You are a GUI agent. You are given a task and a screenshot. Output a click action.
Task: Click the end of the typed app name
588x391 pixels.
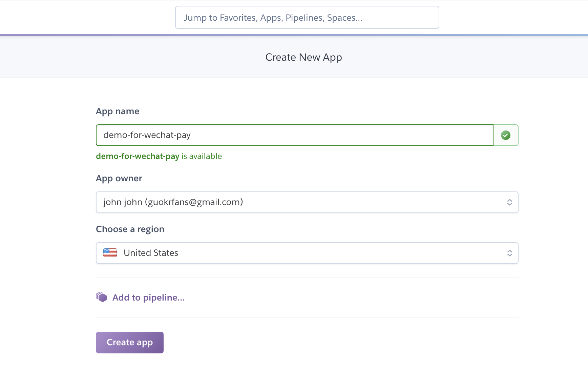tap(191, 135)
